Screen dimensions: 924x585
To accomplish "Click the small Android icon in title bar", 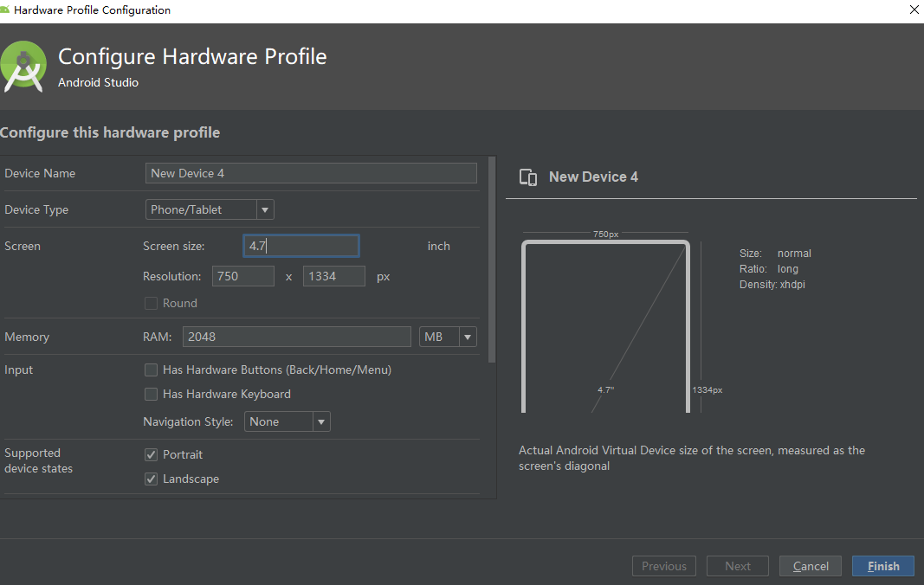I will pos(4,10).
